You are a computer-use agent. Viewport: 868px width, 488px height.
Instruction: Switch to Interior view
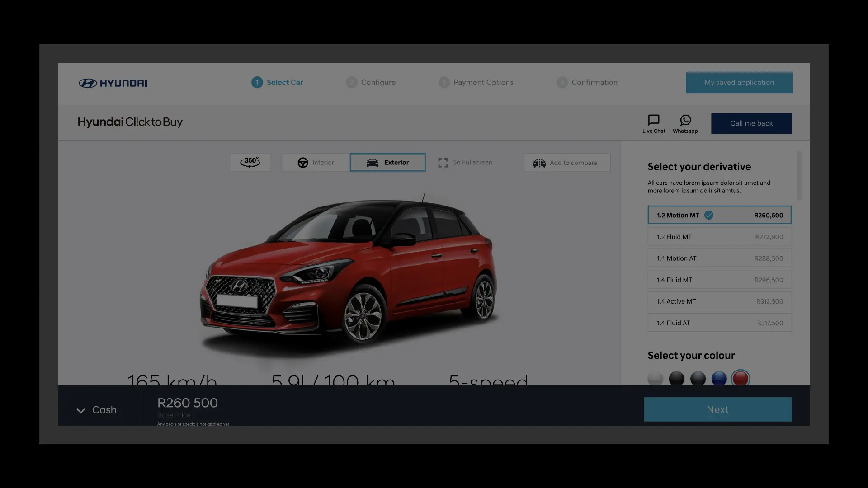(x=316, y=163)
